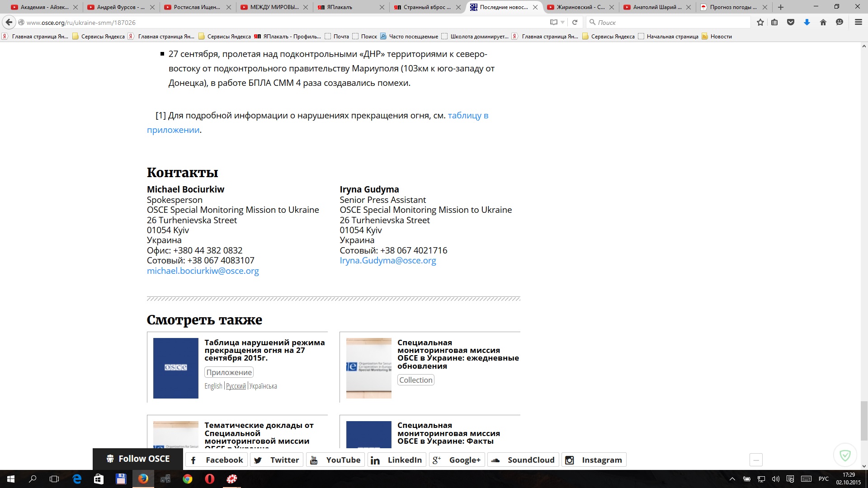This screenshot has width=868, height=488.
Task: Open the Firefox Hello chat icon
Action: (840, 22)
